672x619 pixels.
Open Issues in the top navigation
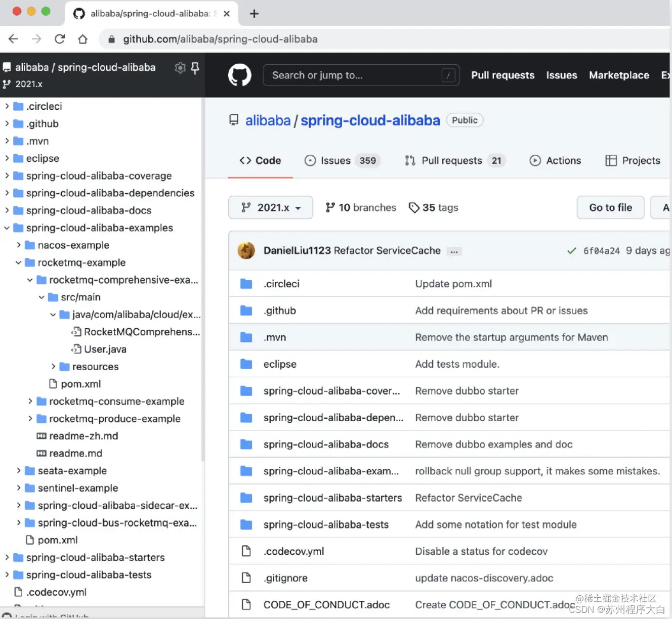(562, 75)
